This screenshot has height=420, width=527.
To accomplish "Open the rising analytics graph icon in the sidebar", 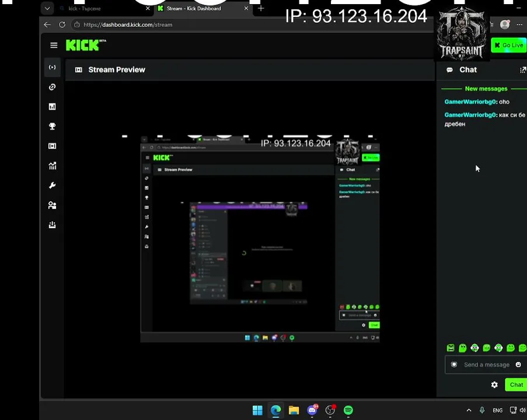I will click(x=52, y=166).
